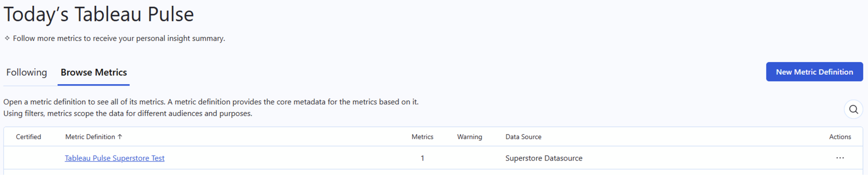868x175 pixels.
Task: Click the metric definition description paragraph
Action: click(210, 107)
